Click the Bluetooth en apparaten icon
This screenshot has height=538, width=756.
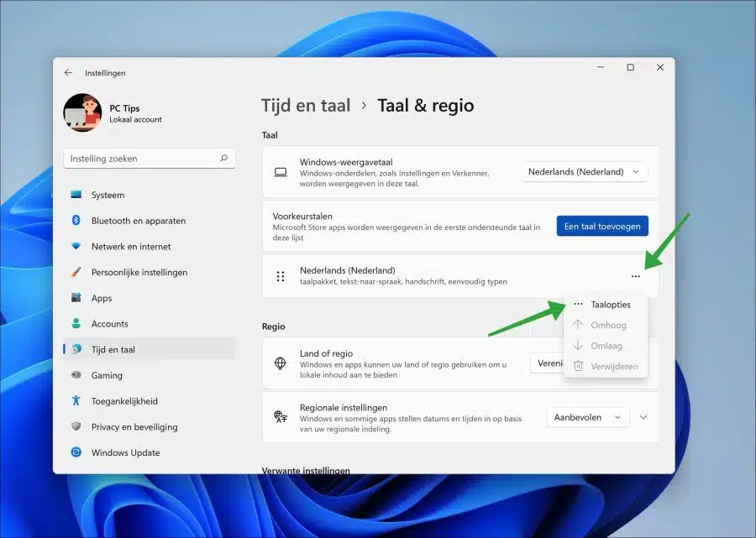pos(76,220)
